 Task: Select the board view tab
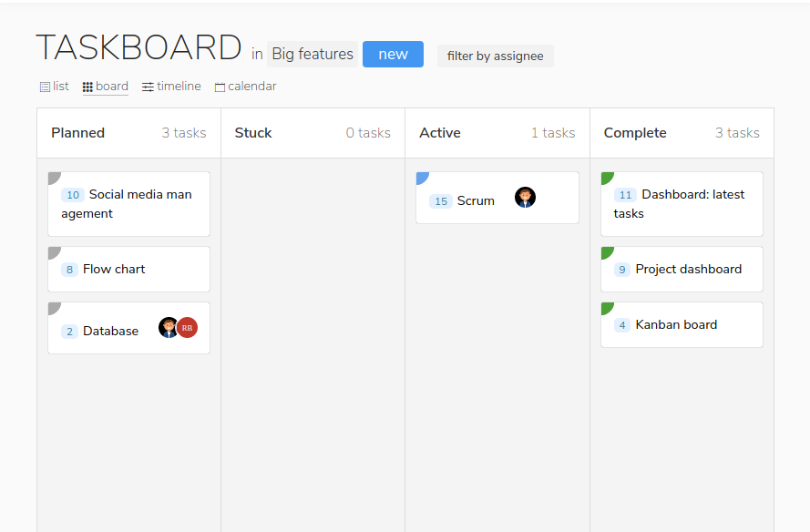(x=106, y=87)
